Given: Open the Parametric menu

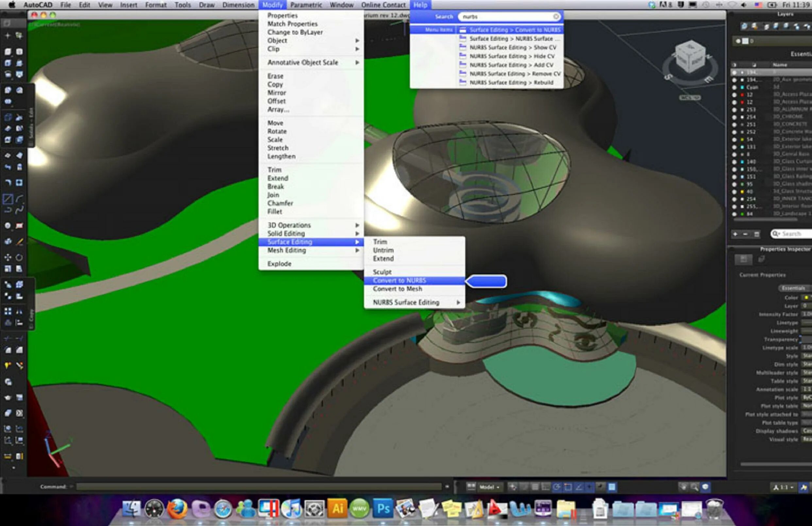Looking at the screenshot, I should [x=306, y=5].
